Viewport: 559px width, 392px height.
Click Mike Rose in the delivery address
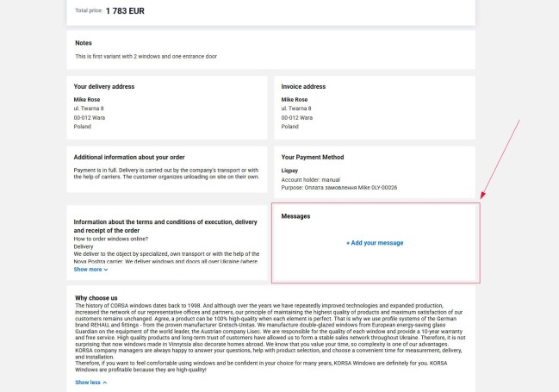click(87, 100)
